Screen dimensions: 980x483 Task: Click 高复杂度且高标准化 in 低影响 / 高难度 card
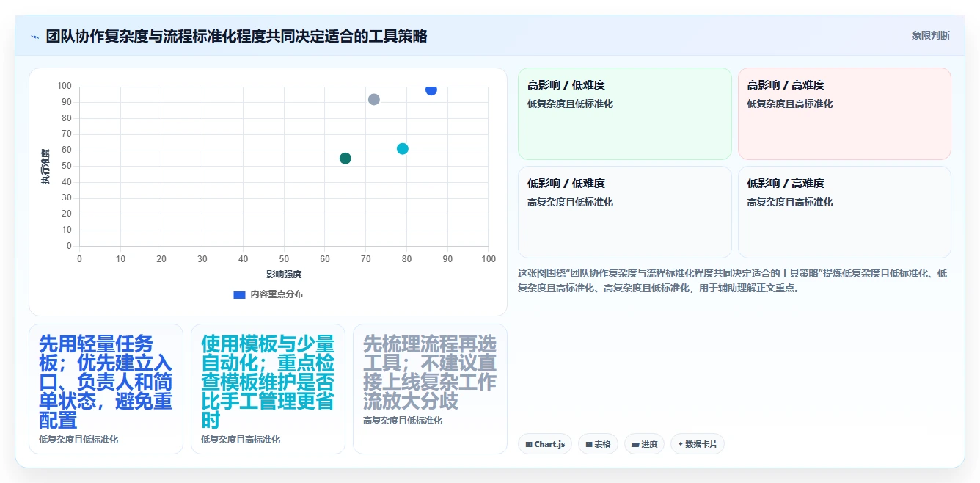[x=790, y=202]
